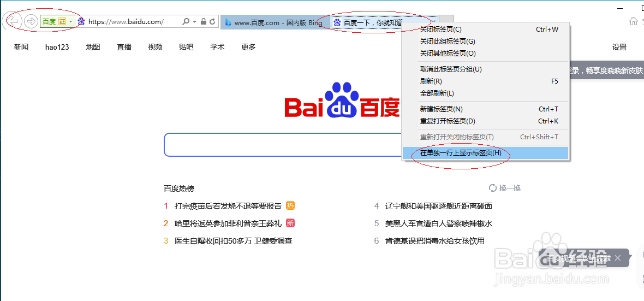The image size is (644, 301).
Task: Open hot item 美黑人军官遭白人警察喷辣椒水
Action: tap(439, 223)
